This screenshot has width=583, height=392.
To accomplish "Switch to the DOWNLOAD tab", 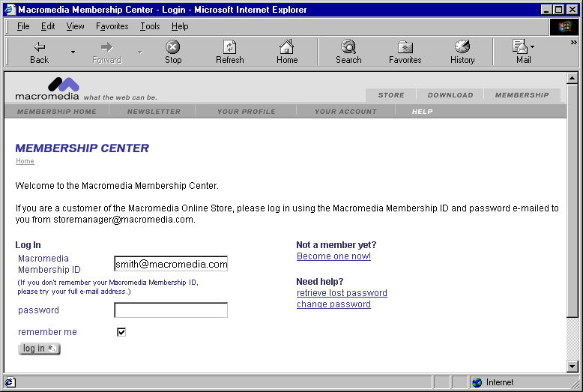I will tap(450, 95).
